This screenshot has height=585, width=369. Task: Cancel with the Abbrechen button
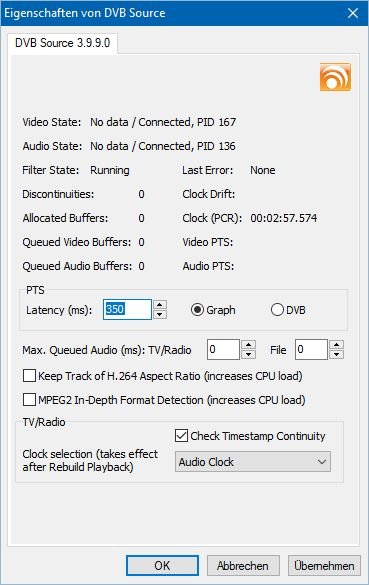pyautogui.click(x=243, y=566)
